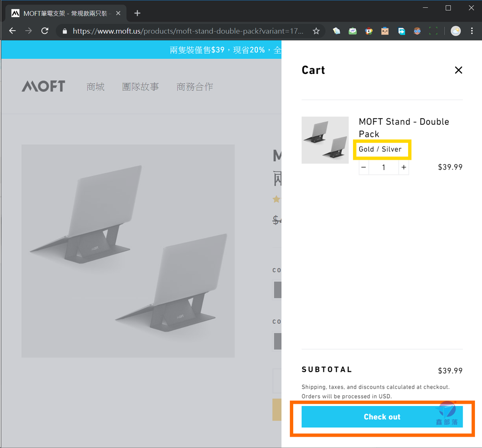The height and width of the screenshot is (448, 482).
Task: Click the main product image of two stands
Action: (128, 251)
